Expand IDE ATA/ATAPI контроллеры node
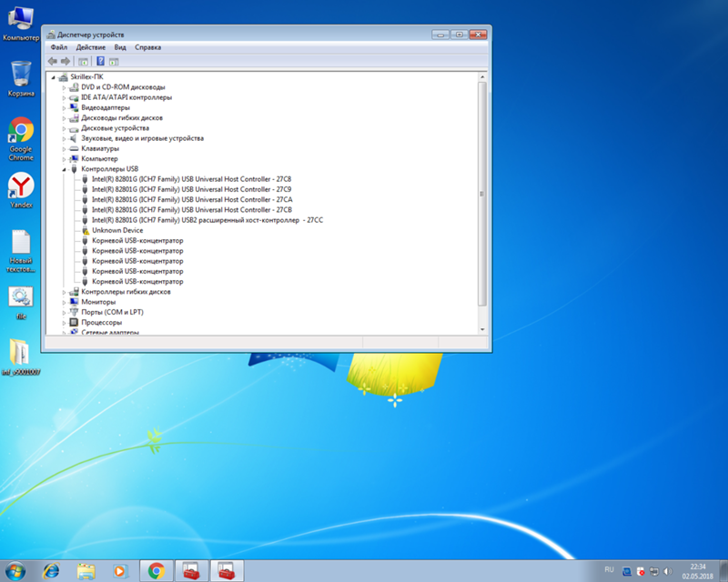728x582 pixels. tap(64, 97)
